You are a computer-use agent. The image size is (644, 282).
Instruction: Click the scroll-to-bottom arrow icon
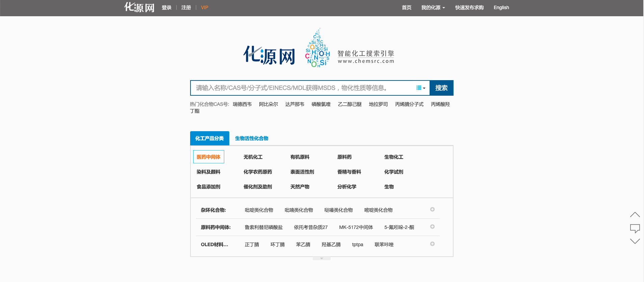pos(635,241)
